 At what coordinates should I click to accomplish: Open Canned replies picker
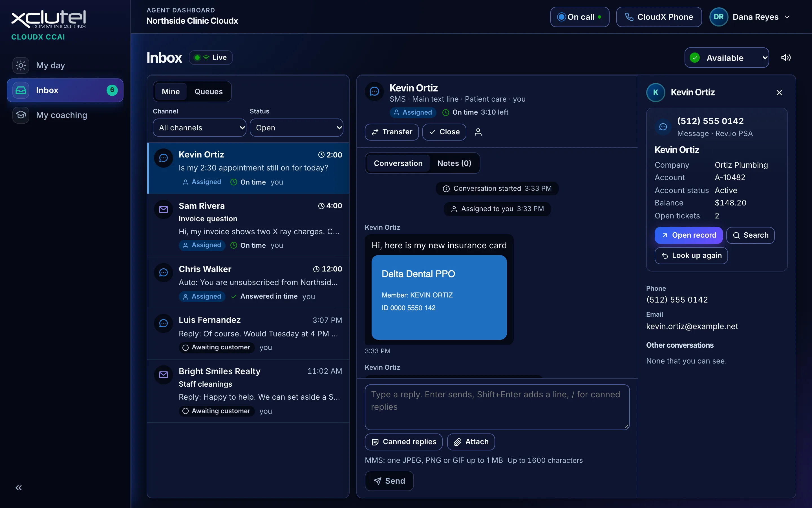point(403,442)
